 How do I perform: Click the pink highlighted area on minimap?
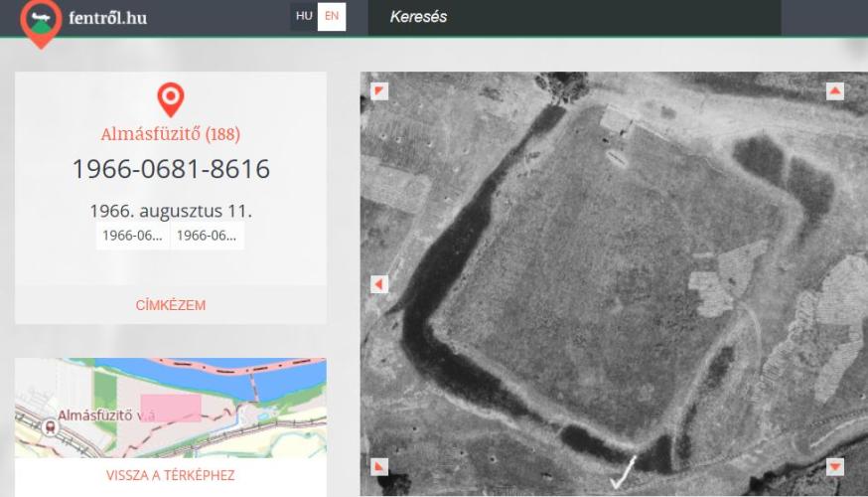click(x=171, y=408)
